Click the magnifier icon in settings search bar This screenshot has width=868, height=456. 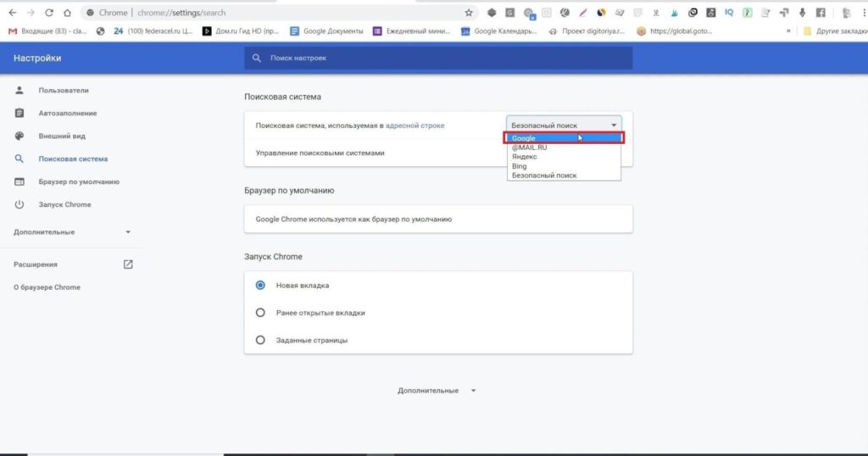257,58
